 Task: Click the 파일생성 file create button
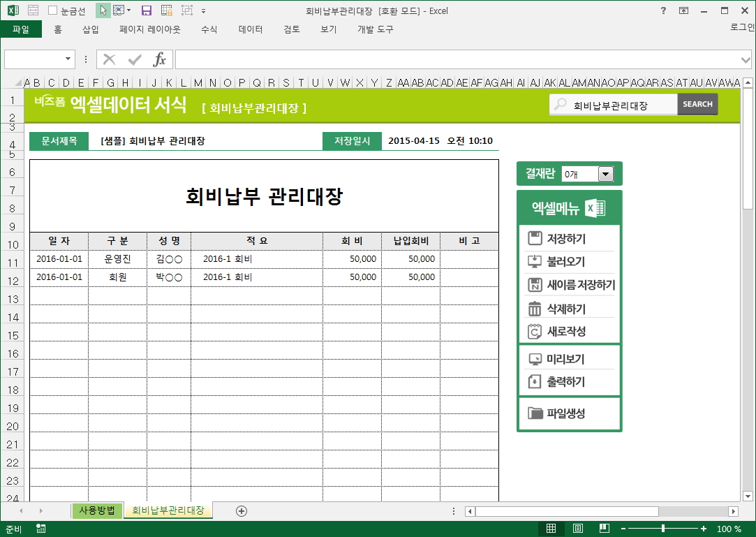click(569, 413)
